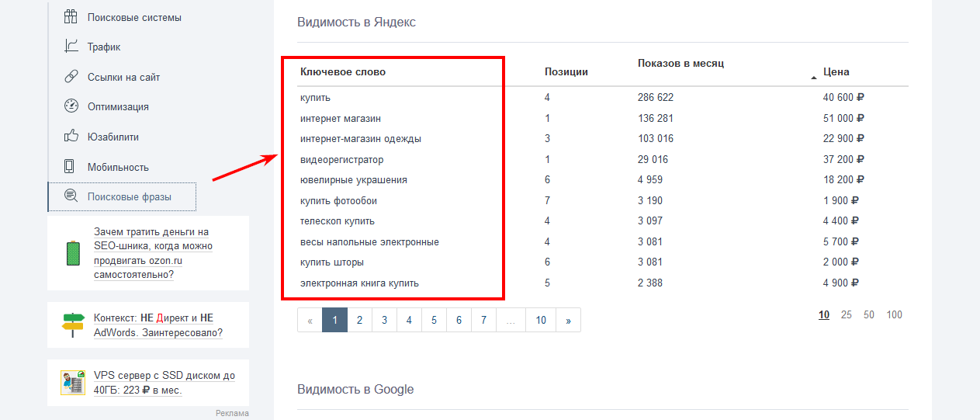
Task: Open page 2 of keyword results
Action: click(x=359, y=320)
